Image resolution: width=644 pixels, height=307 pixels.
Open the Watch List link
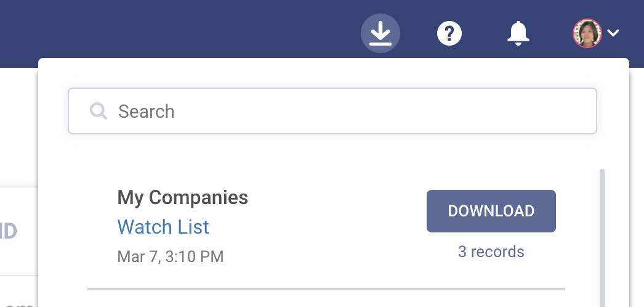pos(163,227)
